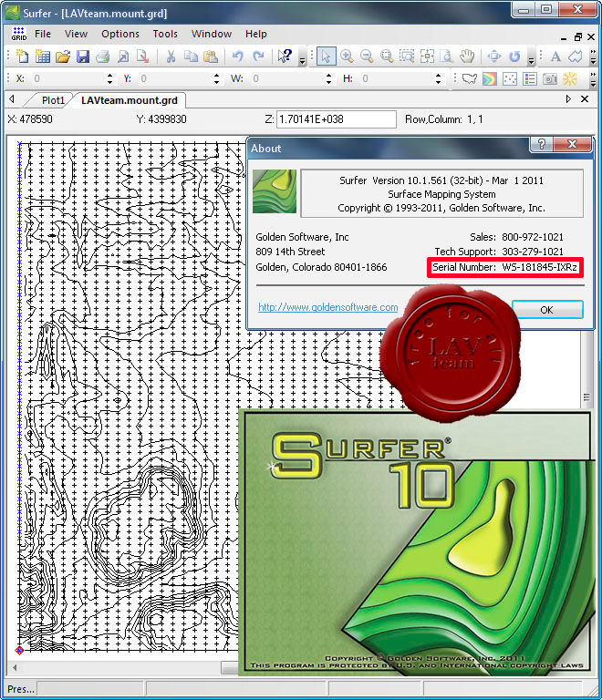Click the Image Map camera icon
This screenshot has width=602, height=700.
(550, 79)
